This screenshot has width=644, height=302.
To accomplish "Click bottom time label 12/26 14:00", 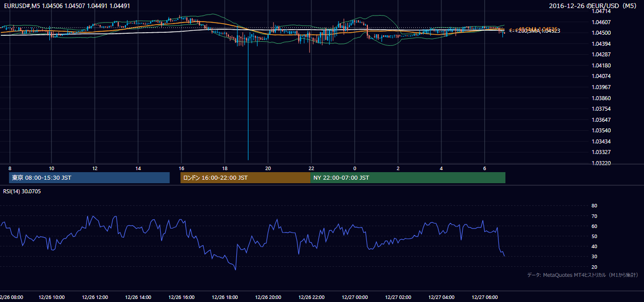I will point(138,297).
